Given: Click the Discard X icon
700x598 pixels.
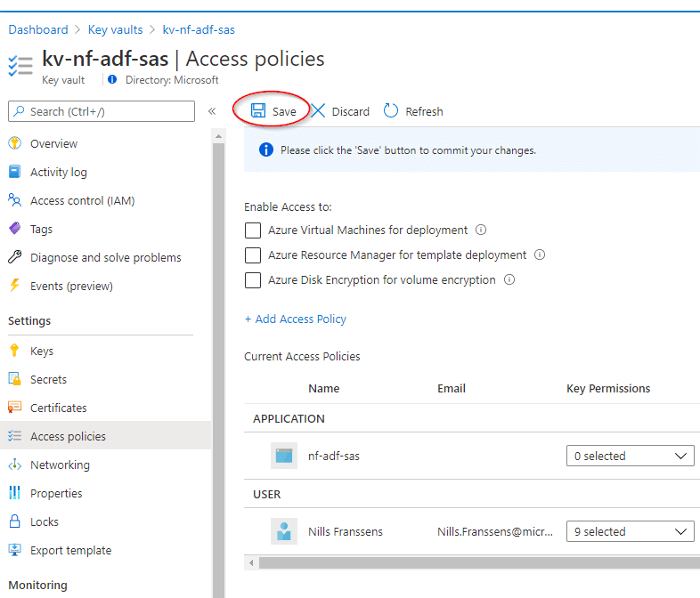Looking at the screenshot, I should click(318, 110).
